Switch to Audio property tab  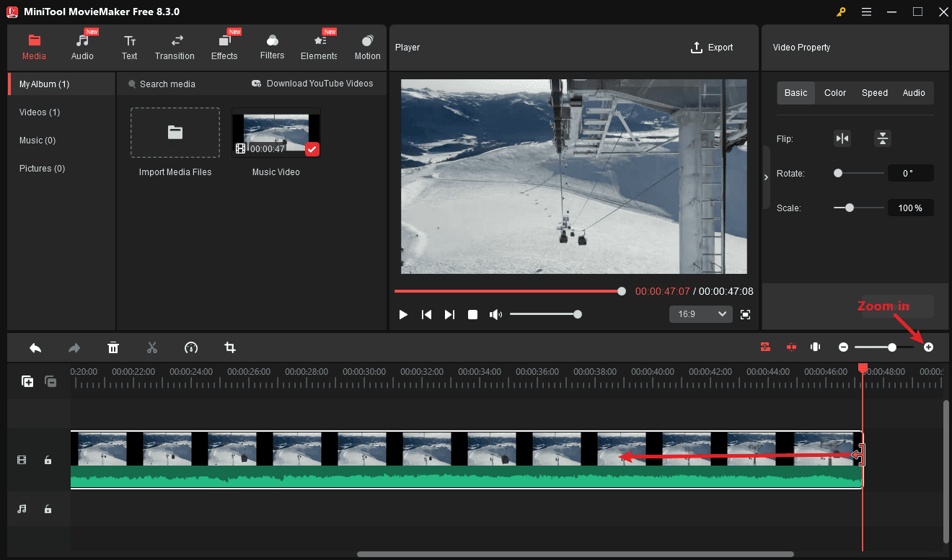click(x=914, y=93)
